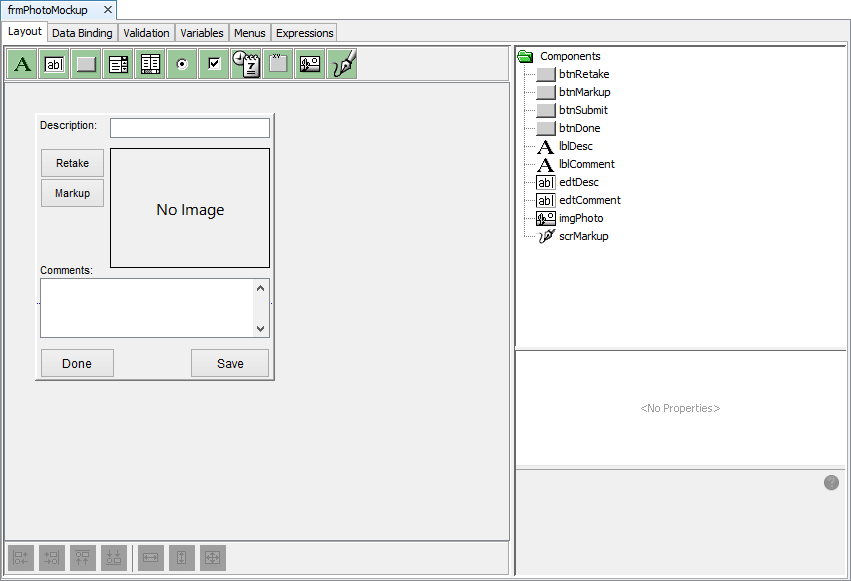The width and height of the screenshot is (851, 581).
Task: Select the Label (A) component tool
Action: (x=23, y=64)
